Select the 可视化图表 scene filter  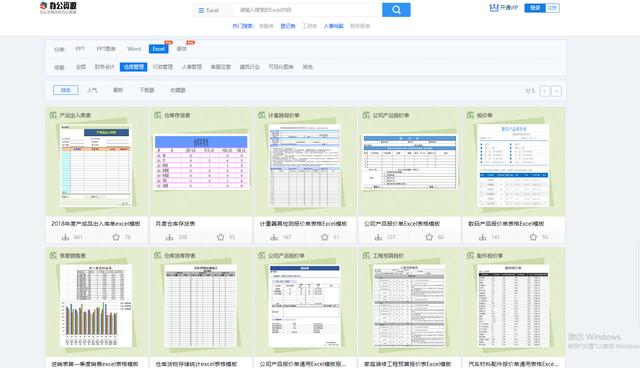pos(281,67)
